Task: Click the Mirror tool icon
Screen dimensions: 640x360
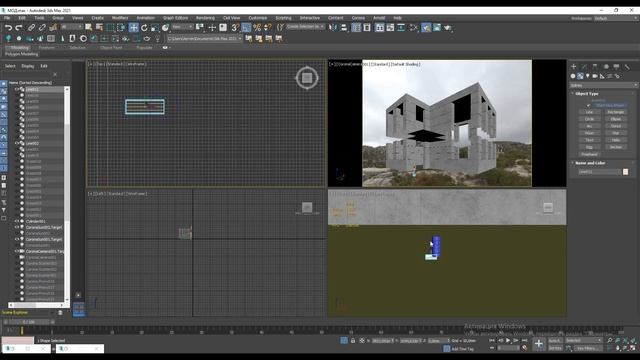Action: click(x=333, y=27)
